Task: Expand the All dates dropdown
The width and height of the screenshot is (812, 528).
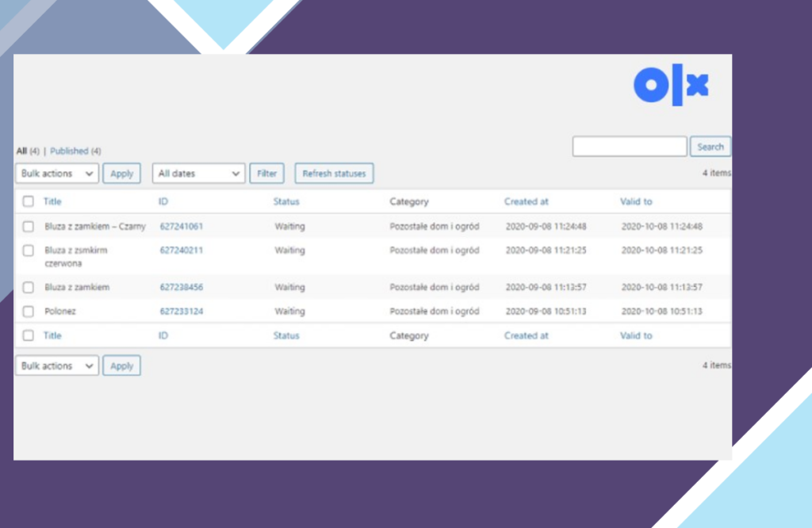Action: [x=198, y=174]
